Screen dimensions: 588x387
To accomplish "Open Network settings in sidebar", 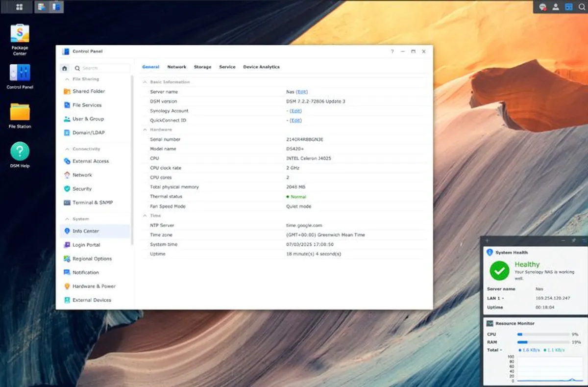I will (95, 175).
